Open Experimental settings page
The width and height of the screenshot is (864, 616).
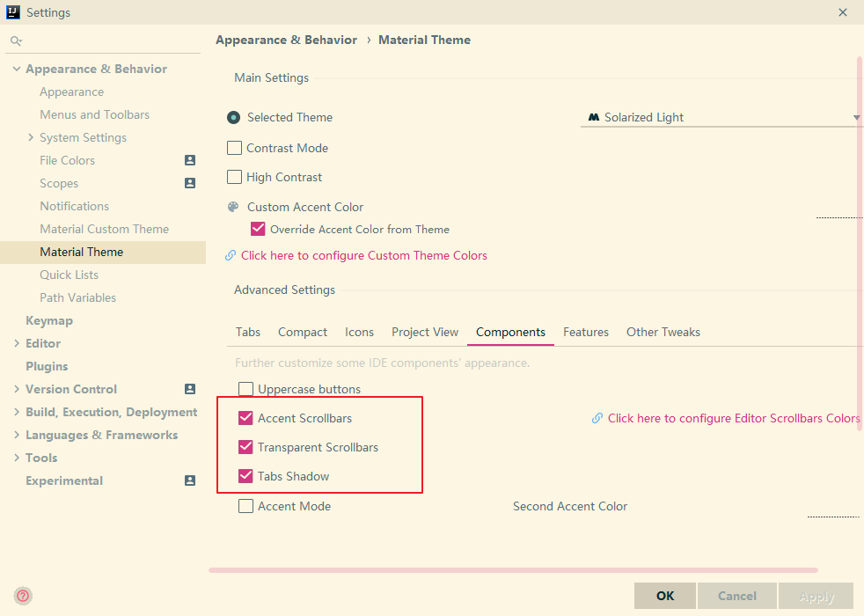tap(64, 480)
